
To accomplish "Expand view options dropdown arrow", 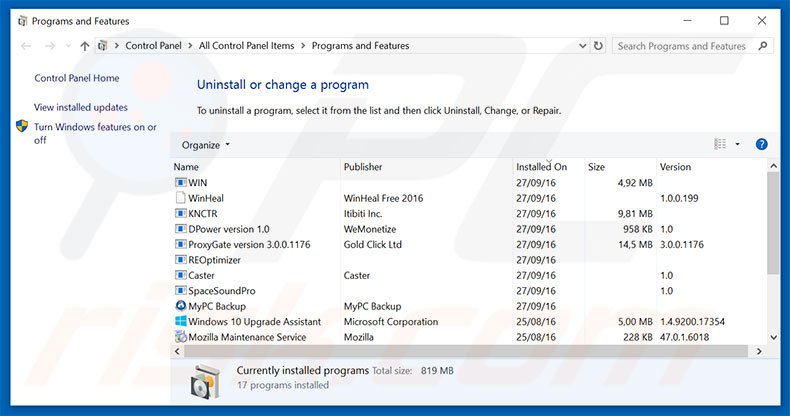I will pos(737,145).
